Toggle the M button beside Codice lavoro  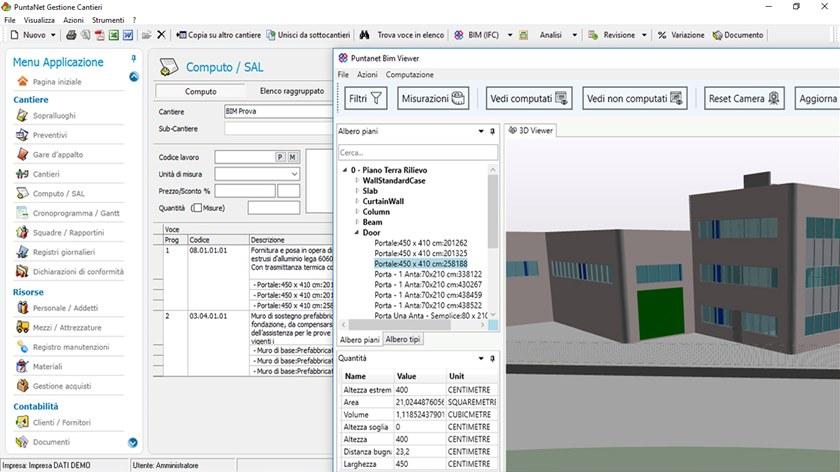[x=293, y=157]
